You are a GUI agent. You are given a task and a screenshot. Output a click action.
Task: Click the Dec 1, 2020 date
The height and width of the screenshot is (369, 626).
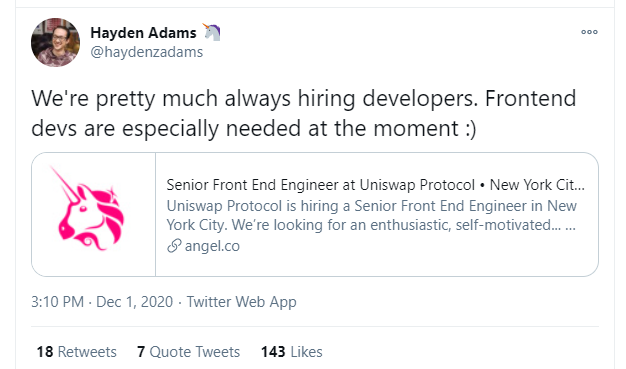click(135, 302)
